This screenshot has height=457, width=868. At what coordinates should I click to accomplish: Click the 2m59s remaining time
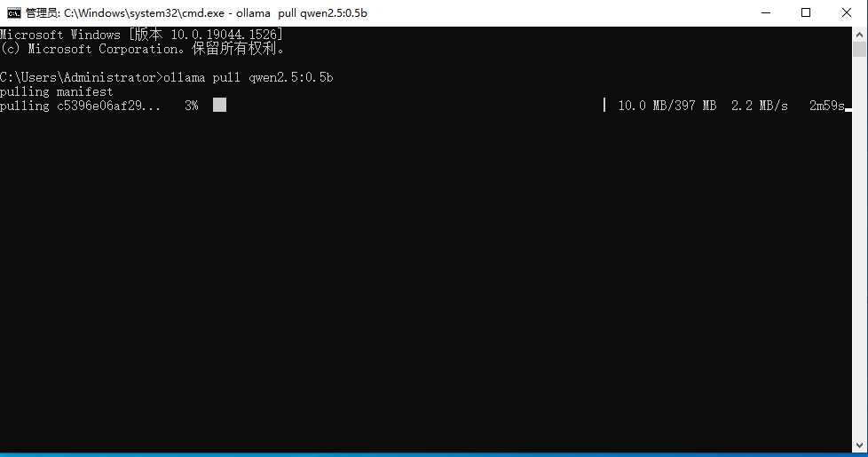pos(827,106)
